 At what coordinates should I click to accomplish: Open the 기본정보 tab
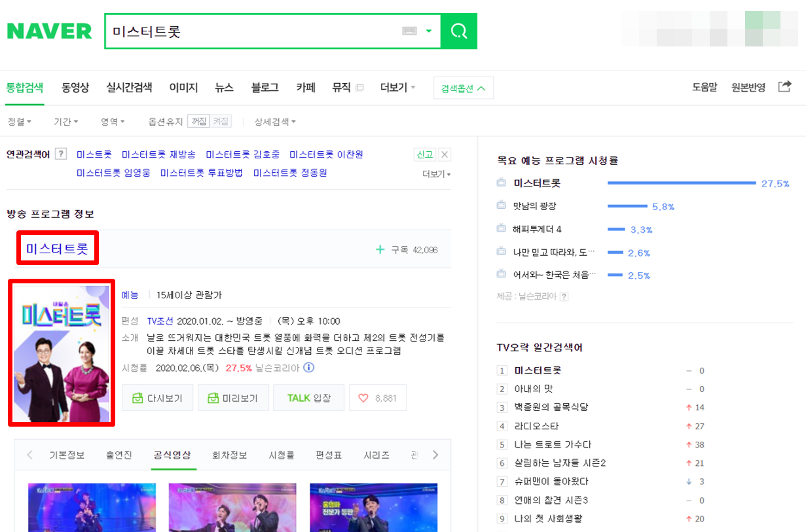tap(67, 455)
